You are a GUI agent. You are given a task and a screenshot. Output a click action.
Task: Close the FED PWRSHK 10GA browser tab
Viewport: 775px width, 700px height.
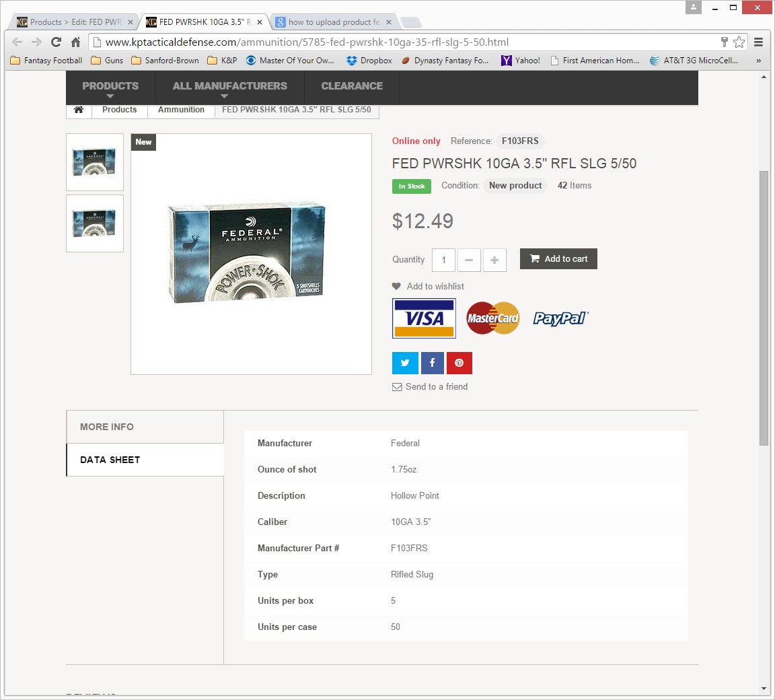260,22
